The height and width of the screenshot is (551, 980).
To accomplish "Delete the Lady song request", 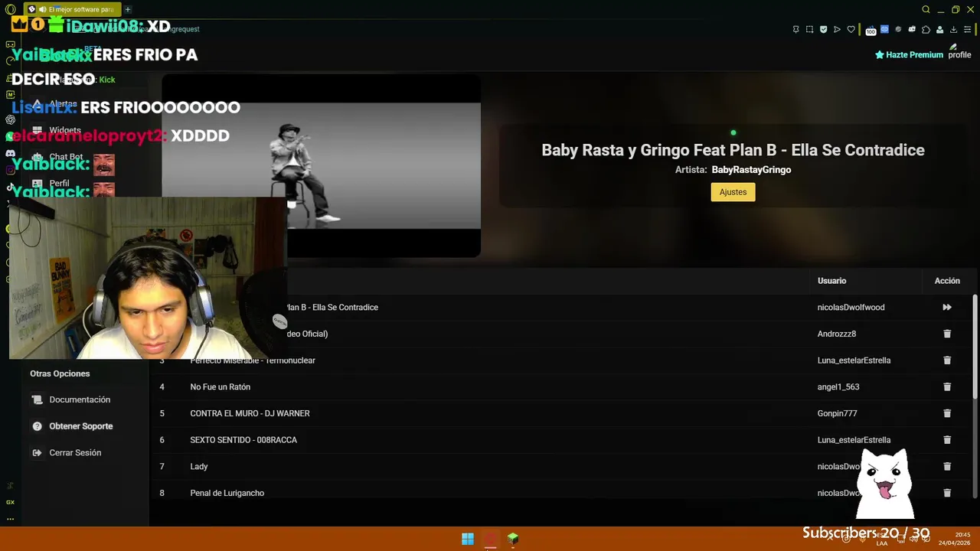I will pos(947,466).
